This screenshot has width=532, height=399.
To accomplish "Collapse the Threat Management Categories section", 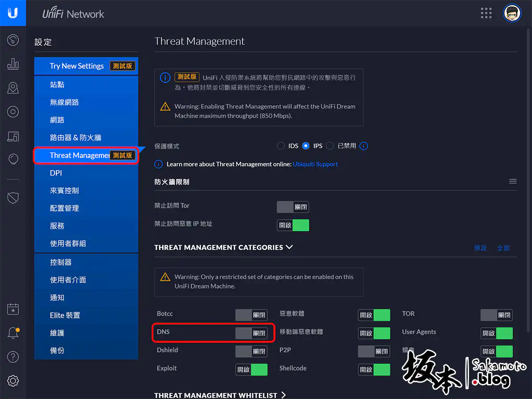I will coord(289,247).
